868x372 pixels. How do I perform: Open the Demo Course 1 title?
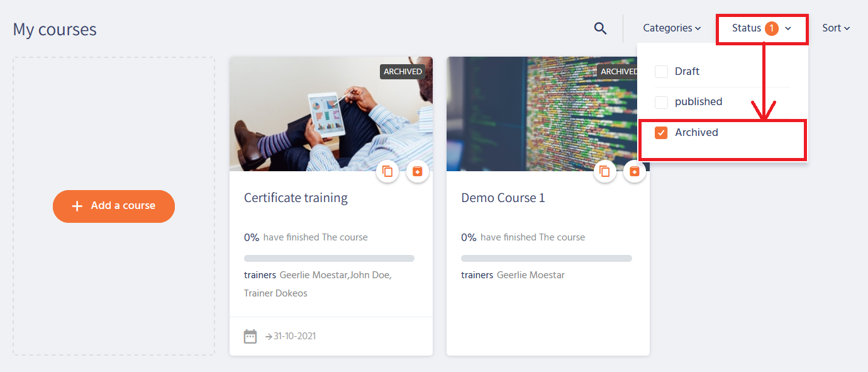(503, 198)
